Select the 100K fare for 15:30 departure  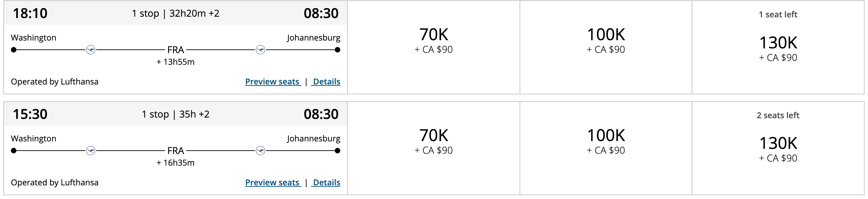606,148
